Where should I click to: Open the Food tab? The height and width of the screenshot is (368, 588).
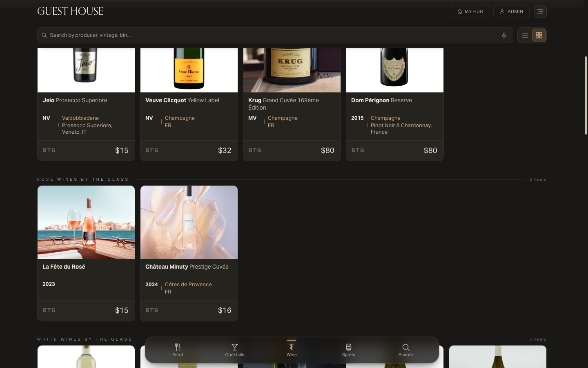(x=178, y=350)
